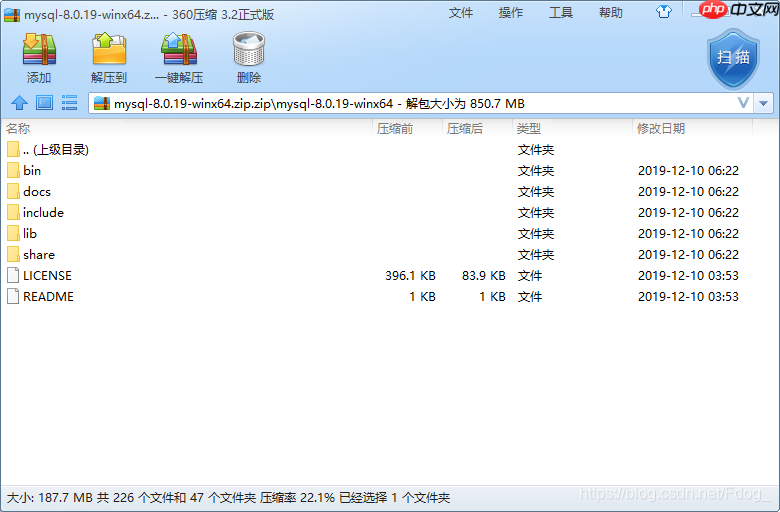This screenshot has width=780, height=512.
Task: Open the 帮助 (Help) menu
Action: pyautogui.click(x=611, y=13)
